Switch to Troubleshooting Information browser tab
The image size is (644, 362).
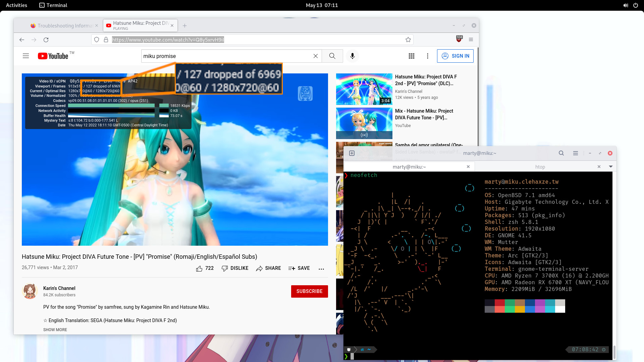[62, 26]
